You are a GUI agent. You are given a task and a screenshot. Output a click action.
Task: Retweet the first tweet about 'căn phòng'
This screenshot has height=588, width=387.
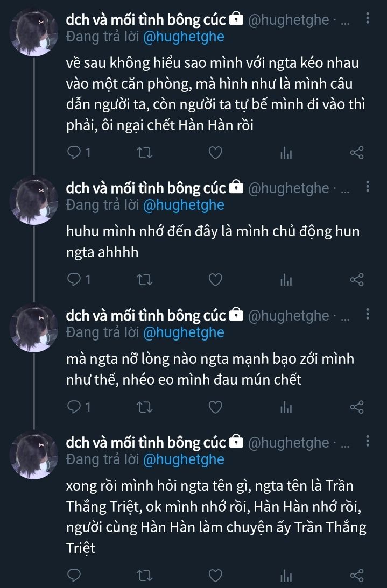tap(145, 153)
